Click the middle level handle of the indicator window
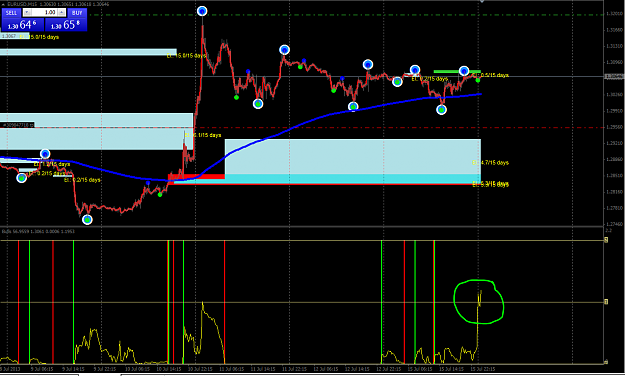This screenshot has width=625, height=376. click(606, 302)
